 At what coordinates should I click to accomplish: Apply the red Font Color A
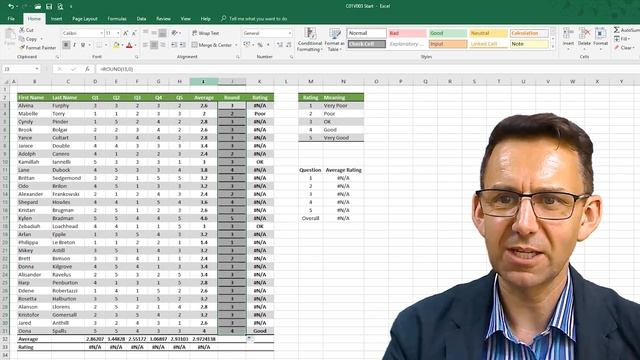(x=129, y=45)
